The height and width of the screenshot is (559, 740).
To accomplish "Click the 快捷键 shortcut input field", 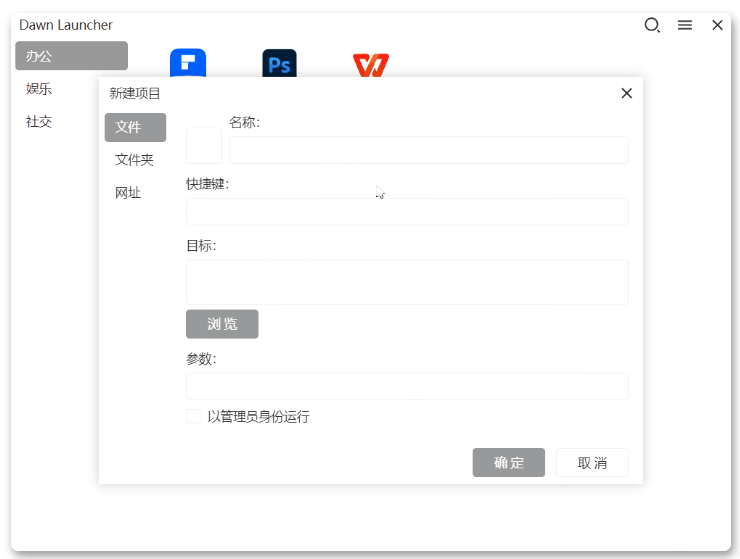I will (407, 212).
